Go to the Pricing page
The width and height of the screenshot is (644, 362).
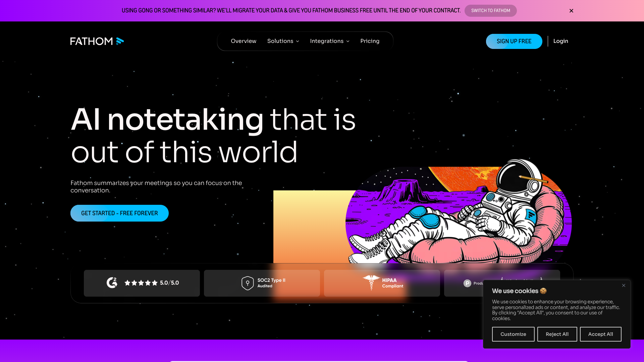[x=370, y=41]
